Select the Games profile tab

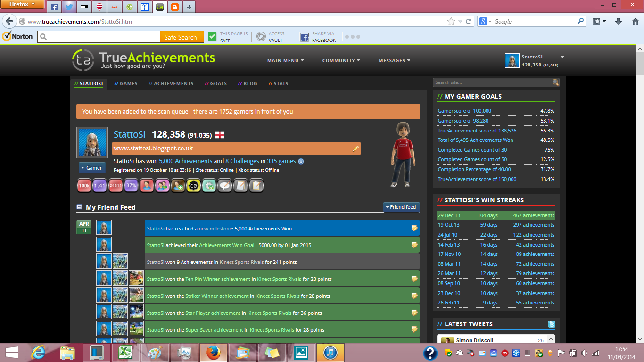[126, 83]
